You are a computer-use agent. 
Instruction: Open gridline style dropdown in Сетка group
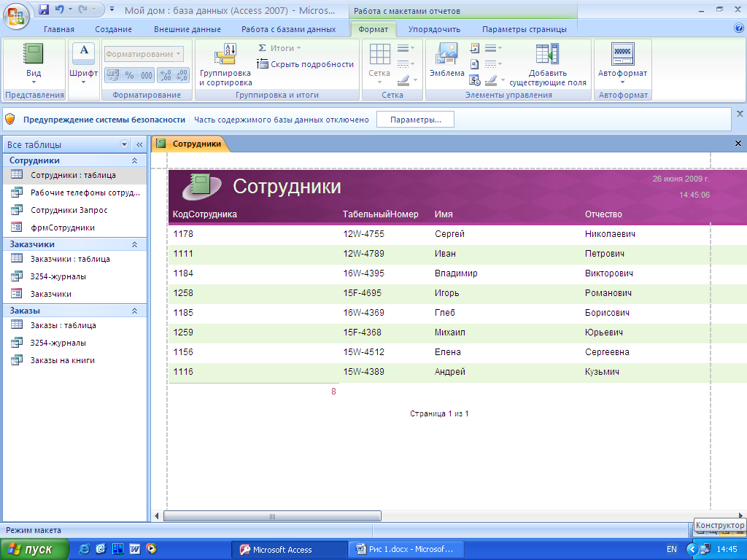pyautogui.click(x=406, y=64)
